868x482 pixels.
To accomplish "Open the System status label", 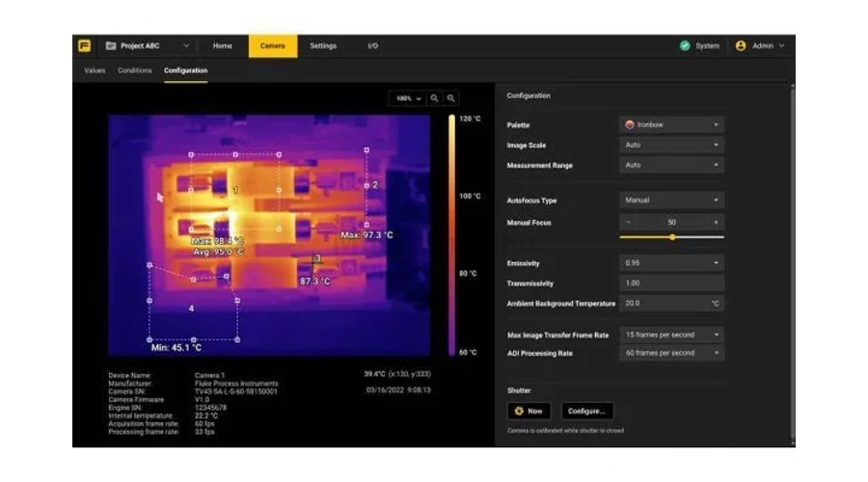I will (x=708, y=46).
